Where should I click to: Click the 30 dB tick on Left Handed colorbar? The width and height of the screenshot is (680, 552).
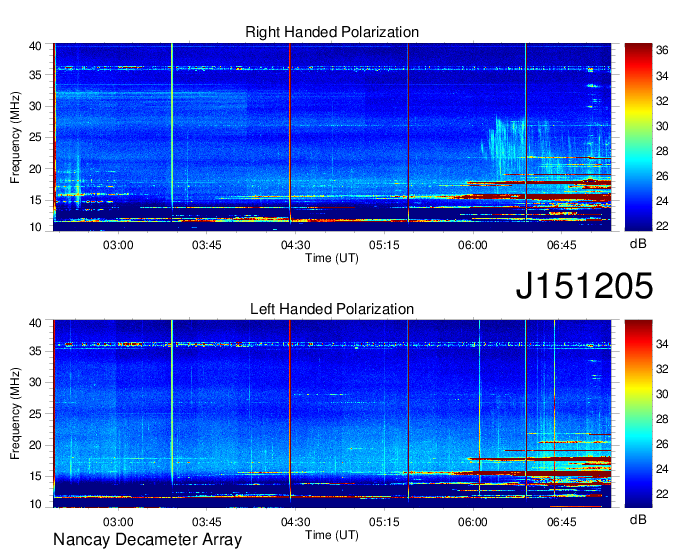coord(662,394)
